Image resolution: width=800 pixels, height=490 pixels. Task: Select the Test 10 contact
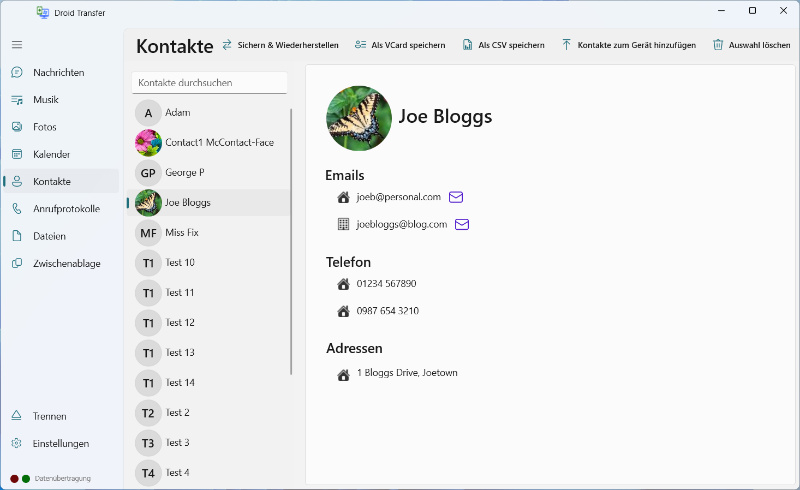point(208,263)
